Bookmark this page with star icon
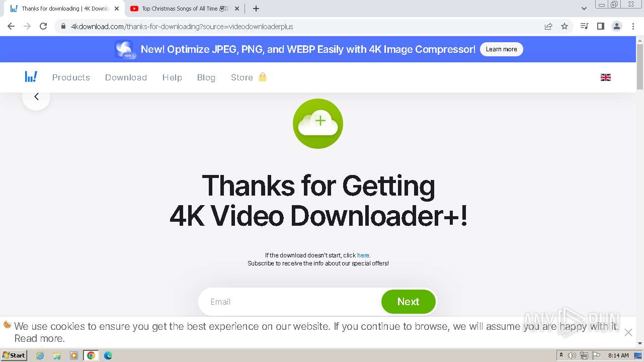The height and width of the screenshot is (362, 644). (x=565, y=26)
